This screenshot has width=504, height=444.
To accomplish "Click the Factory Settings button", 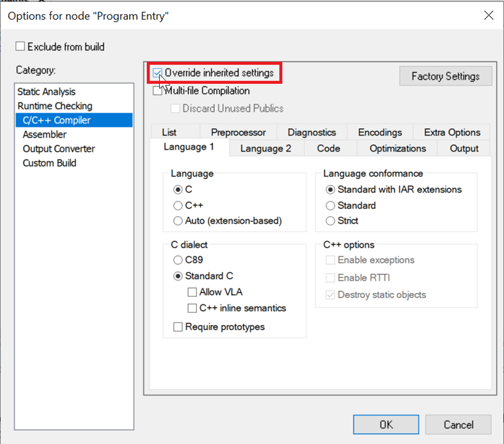I will [x=445, y=76].
